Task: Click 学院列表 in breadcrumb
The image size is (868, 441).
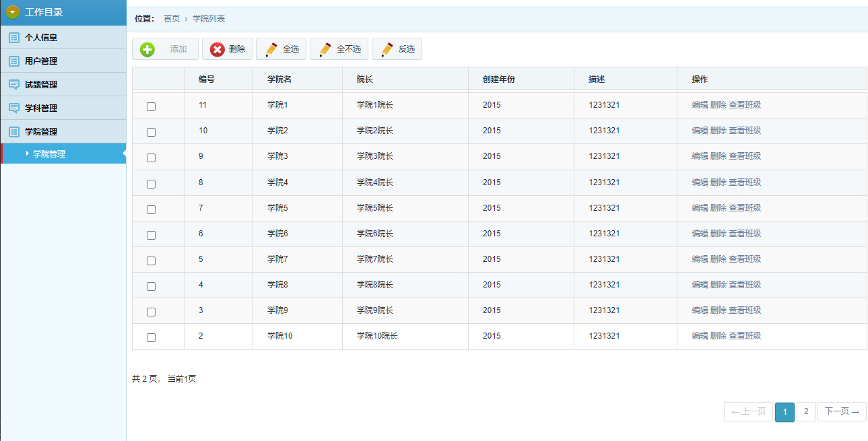Action: tap(209, 18)
